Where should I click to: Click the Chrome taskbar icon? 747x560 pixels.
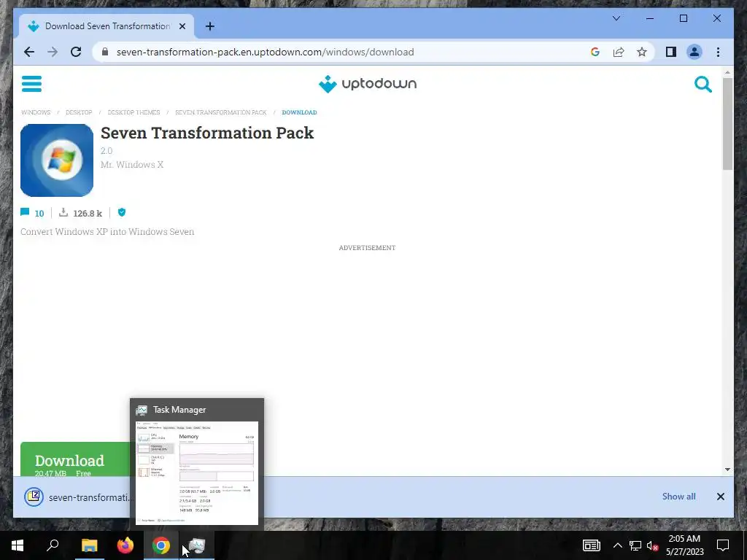click(x=161, y=545)
